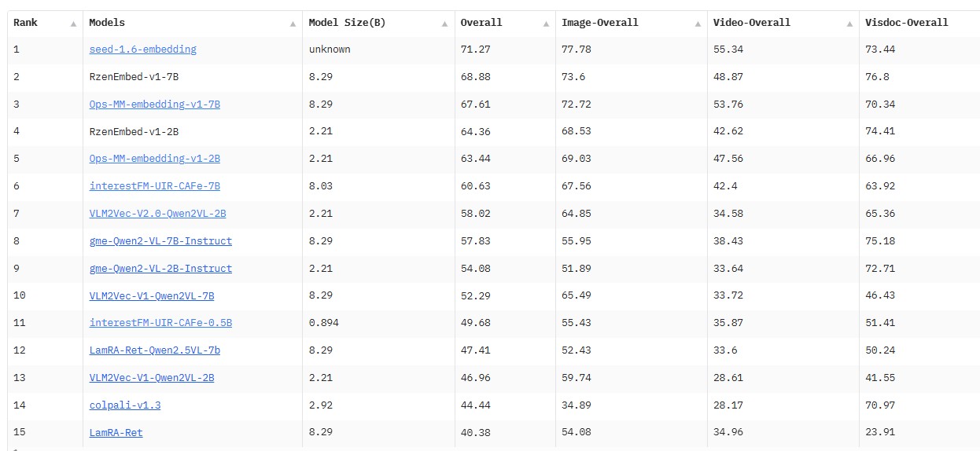The width and height of the screenshot is (980, 451).
Task: Sort by Video-Overall arrow
Action: pos(849,24)
